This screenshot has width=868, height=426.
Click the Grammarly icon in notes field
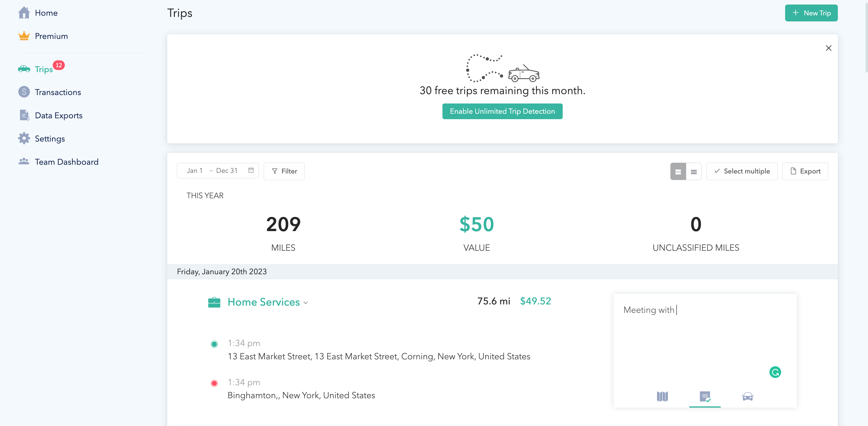pos(775,372)
